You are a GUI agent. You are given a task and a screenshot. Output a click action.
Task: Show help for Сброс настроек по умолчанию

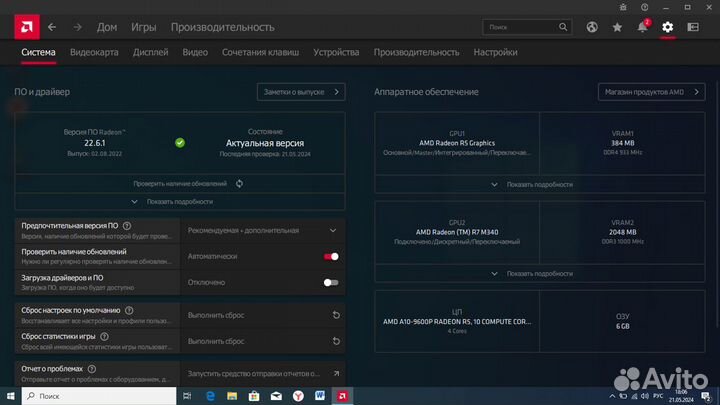click(x=129, y=310)
